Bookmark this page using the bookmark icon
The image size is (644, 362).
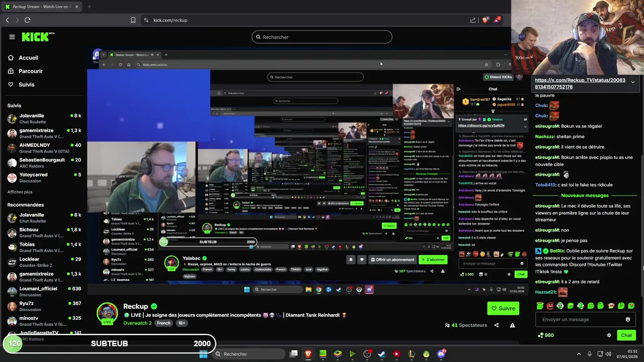(x=133, y=20)
